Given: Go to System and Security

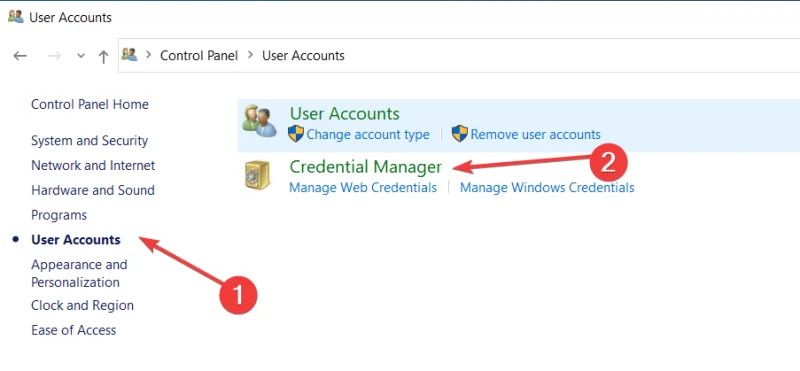Looking at the screenshot, I should 89,141.
